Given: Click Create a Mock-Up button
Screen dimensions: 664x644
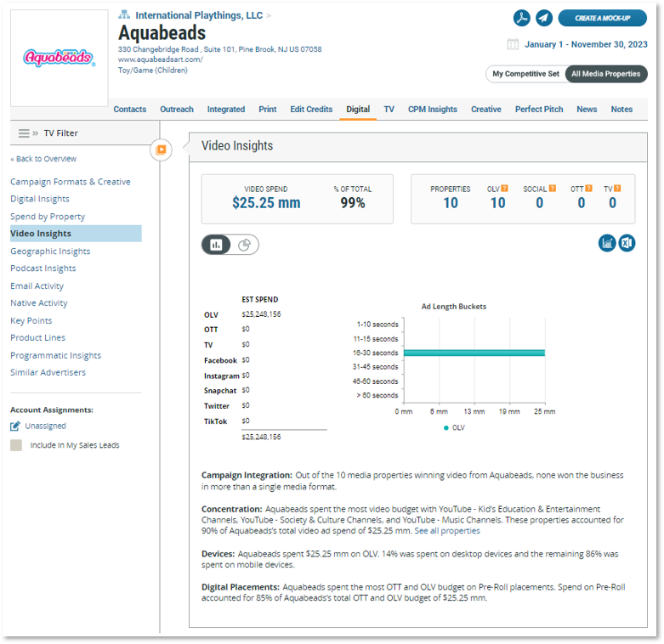Looking at the screenshot, I should pyautogui.click(x=602, y=18).
